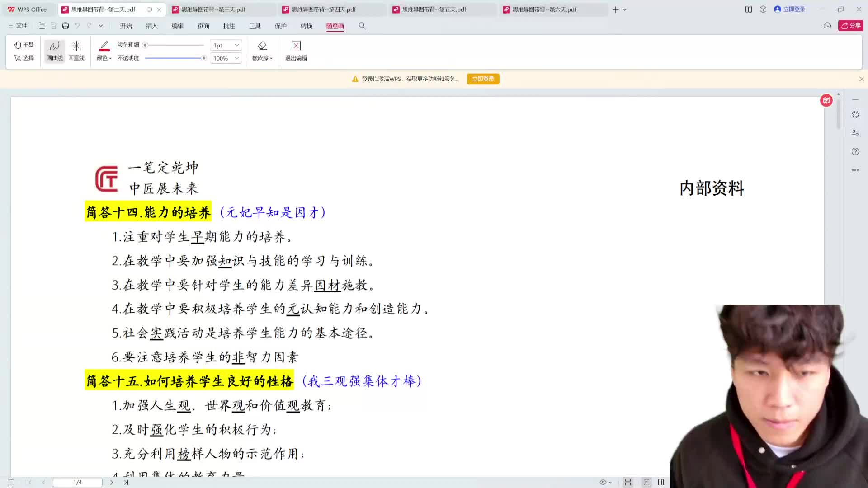Open the 橡皮擦 eraser tool
This screenshot has width=868, height=488.
click(x=262, y=50)
